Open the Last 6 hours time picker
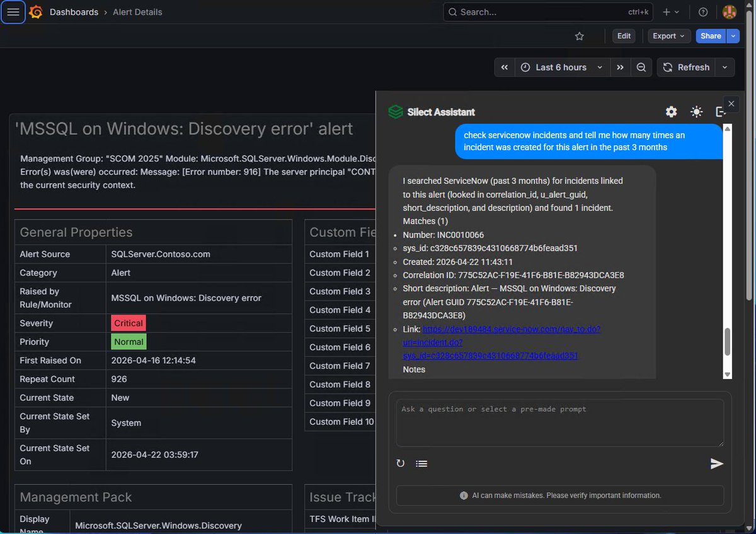 (562, 67)
